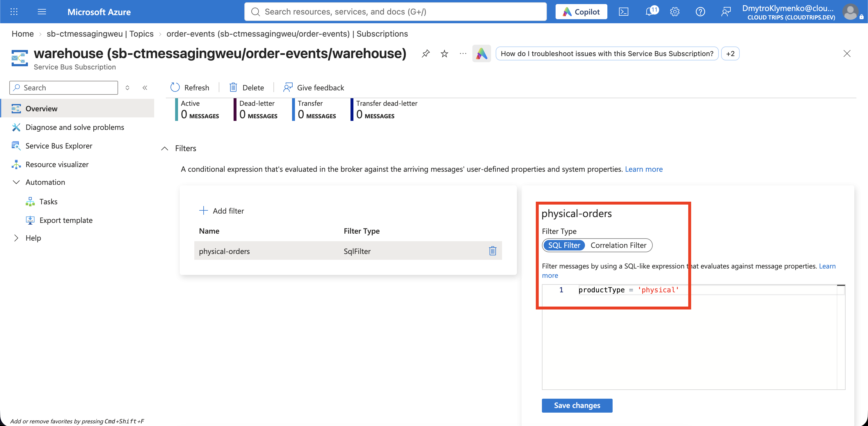Open Cloud Shell from top bar
Viewport: 868px width, 426px height.
click(623, 12)
